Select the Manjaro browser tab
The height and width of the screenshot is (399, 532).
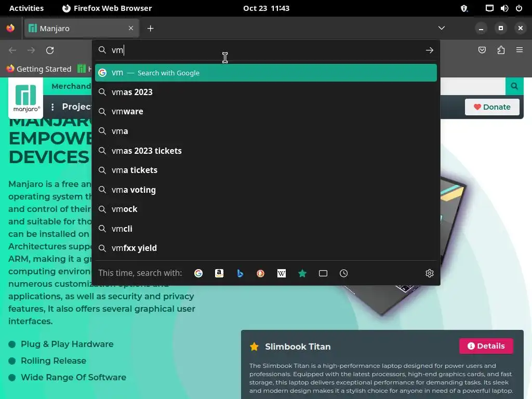click(x=82, y=28)
